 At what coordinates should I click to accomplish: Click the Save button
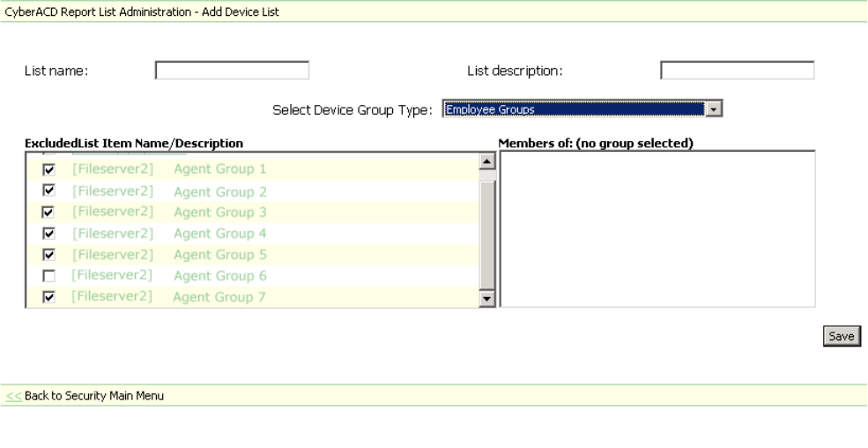coord(842,335)
